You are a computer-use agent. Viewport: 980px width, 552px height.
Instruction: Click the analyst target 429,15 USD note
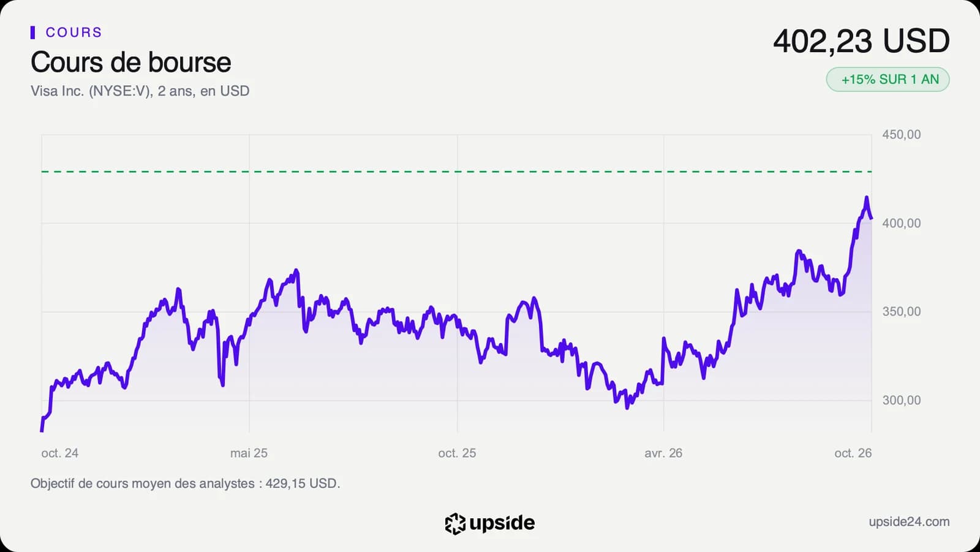(x=185, y=483)
